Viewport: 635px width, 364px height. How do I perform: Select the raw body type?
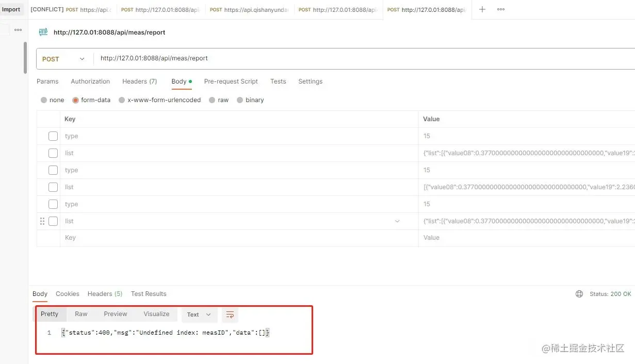[219, 100]
